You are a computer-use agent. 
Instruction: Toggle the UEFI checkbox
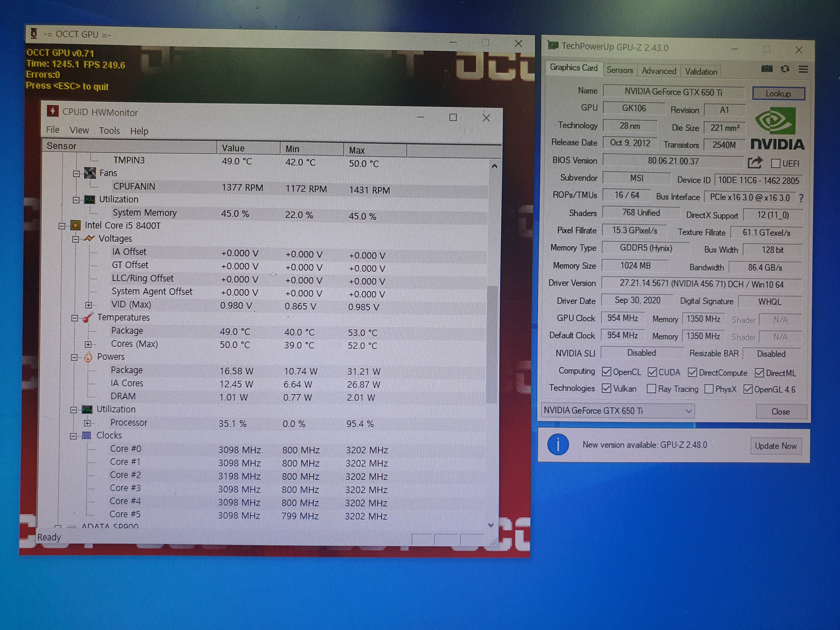776,163
